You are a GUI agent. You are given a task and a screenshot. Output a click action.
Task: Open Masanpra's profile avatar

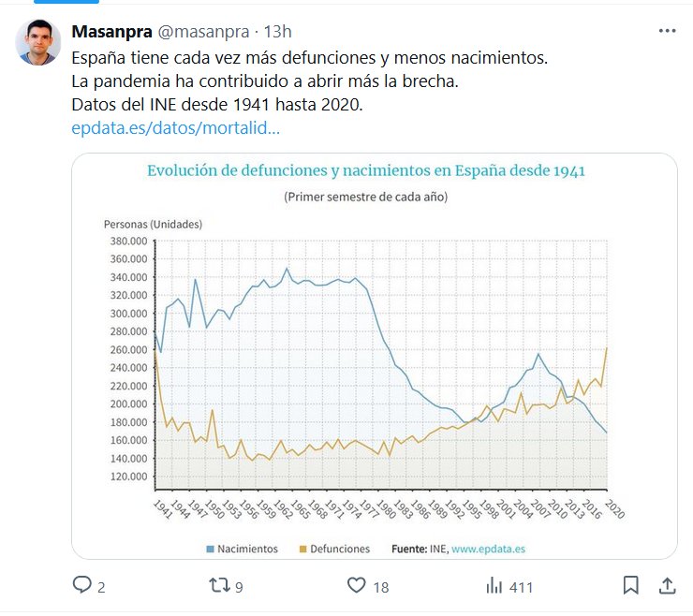37,42
